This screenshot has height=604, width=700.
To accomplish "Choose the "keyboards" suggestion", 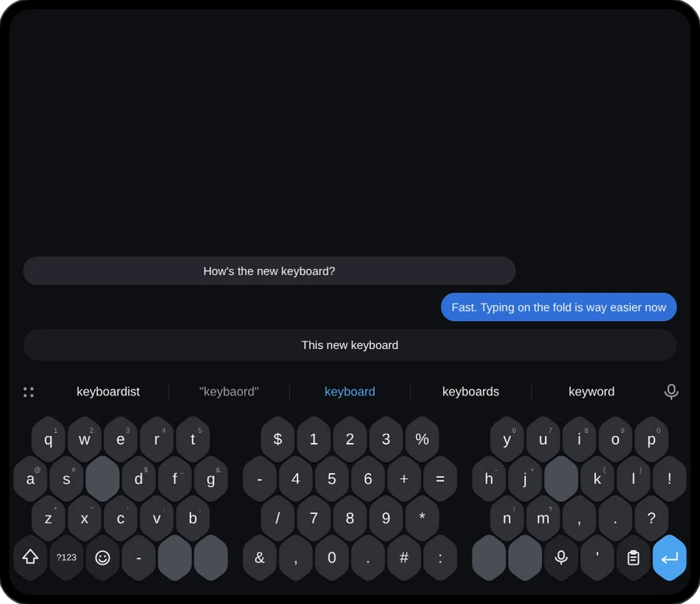I will [x=471, y=392].
